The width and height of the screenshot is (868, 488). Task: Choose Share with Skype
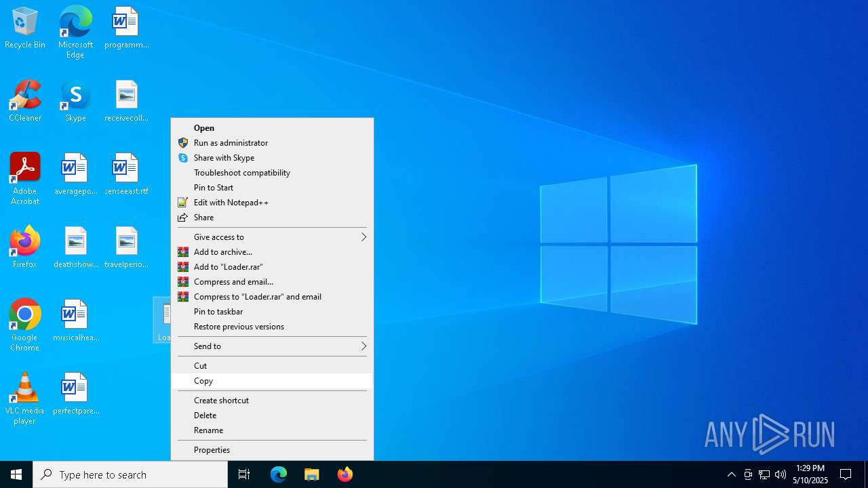point(272,158)
